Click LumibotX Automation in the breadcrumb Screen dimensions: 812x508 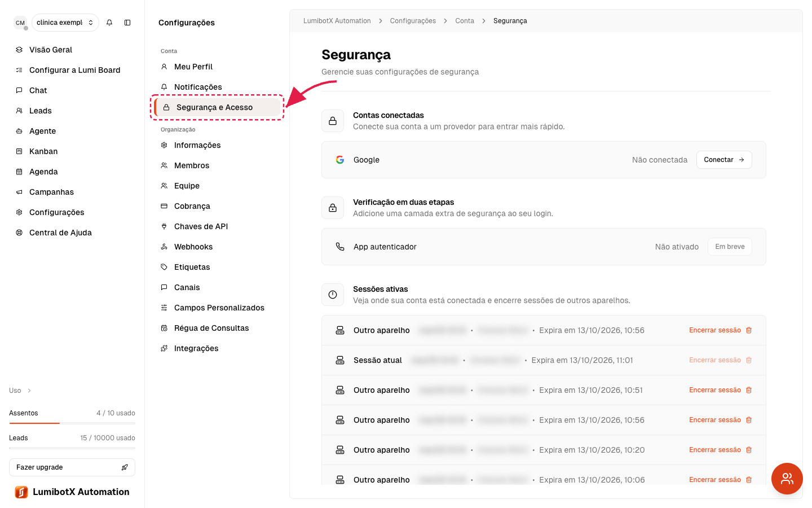pos(337,21)
